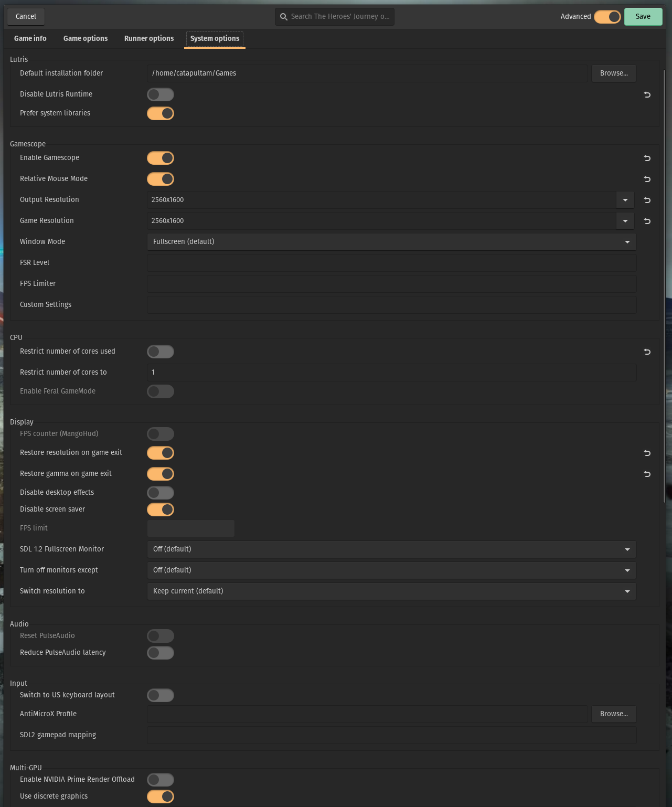Image resolution: width=672 pixels, height=807 pixels.
Task: Switch to Game info tab
Action: [30, 39]
